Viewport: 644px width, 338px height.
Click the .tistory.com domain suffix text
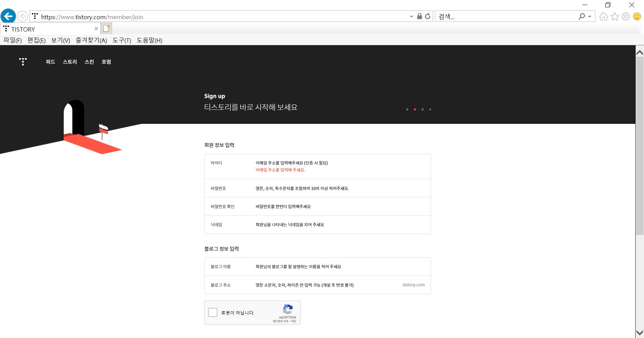pos(413,285)
